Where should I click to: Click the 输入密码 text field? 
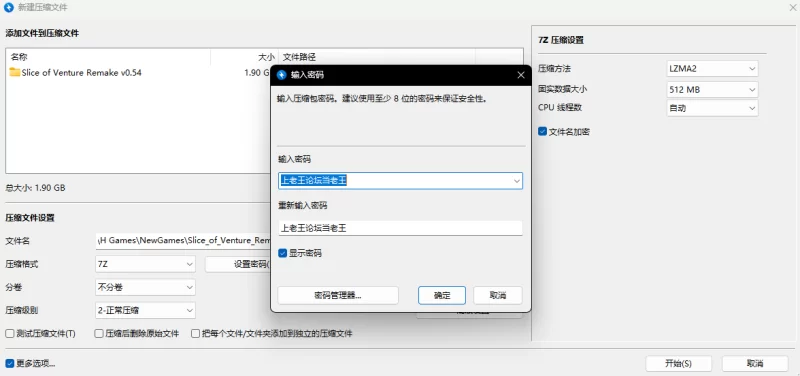coord(401,181)
